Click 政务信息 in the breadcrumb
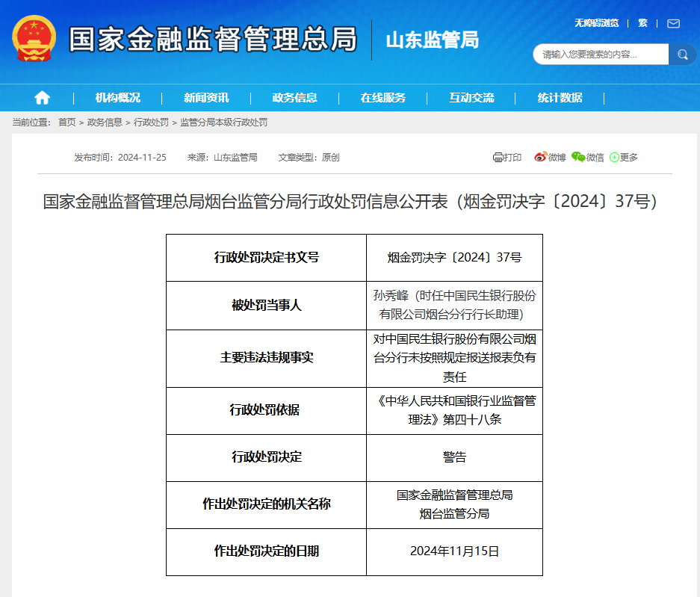700x597 pixels. tap(105, 123)
